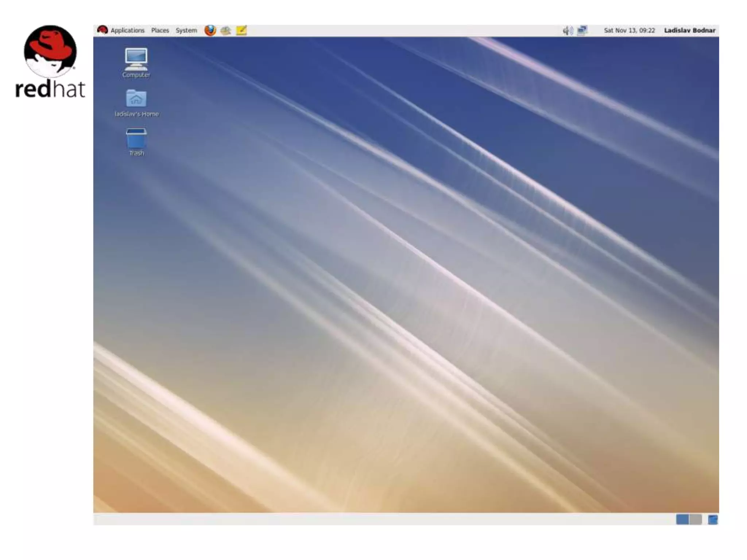The height and width of the screenshot is (560, 747).
Task: Click the trash applet in bottom panel
Action: tap(713, 519)
